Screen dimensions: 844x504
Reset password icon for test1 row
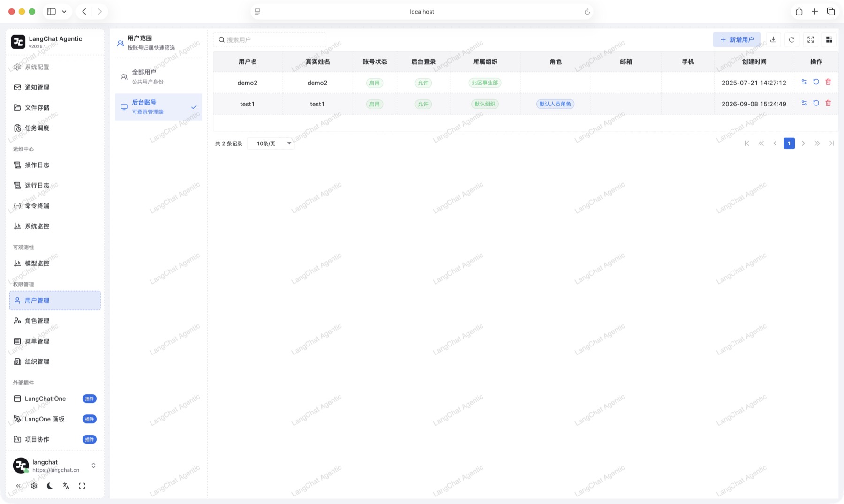[x=816, y=103]
